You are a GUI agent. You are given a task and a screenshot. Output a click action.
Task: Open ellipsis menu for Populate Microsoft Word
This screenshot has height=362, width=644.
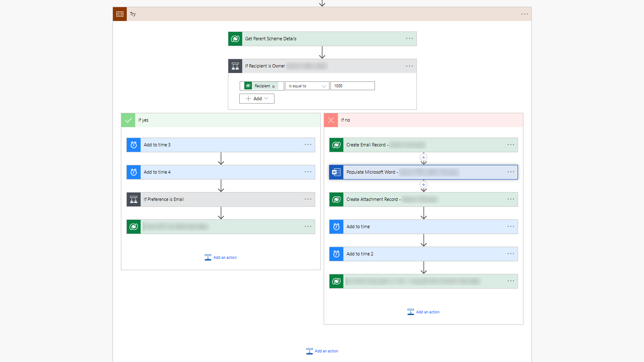point(511,172)
